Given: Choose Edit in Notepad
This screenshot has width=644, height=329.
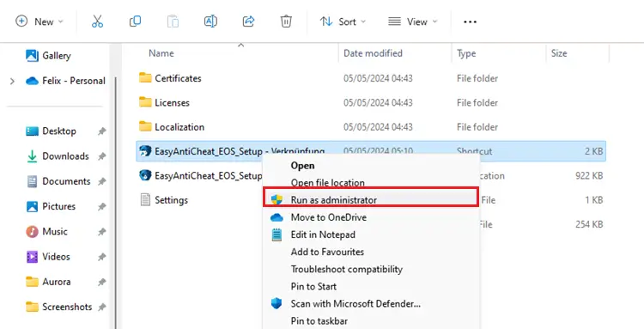Looking at the screenshot, I should (323, 235).
